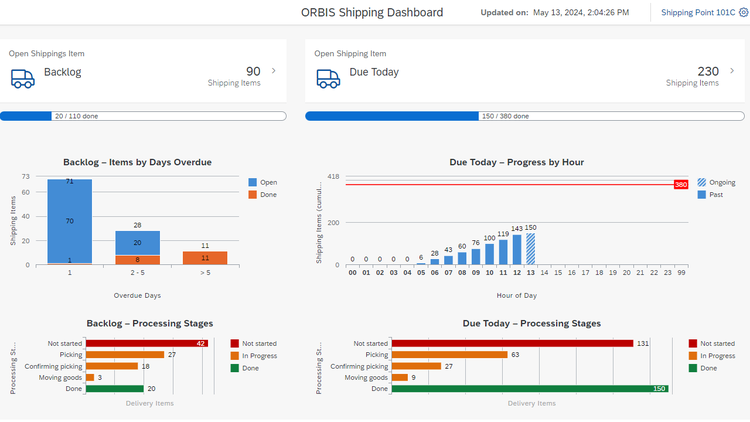The height and width of the screenshot is (422, 750).
Task: Select Backlog Moving goods bar showing 3
Action: pos(90,378)
